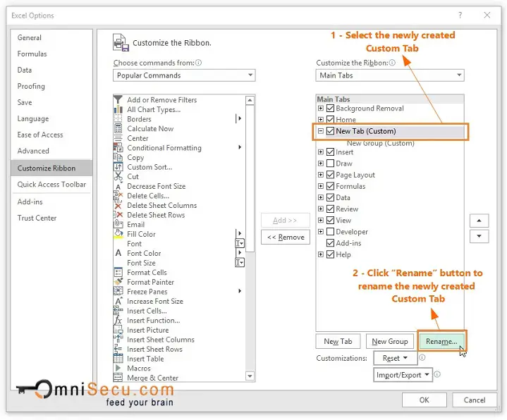
Task: Click info icon next to Reset
Action: 422,357
